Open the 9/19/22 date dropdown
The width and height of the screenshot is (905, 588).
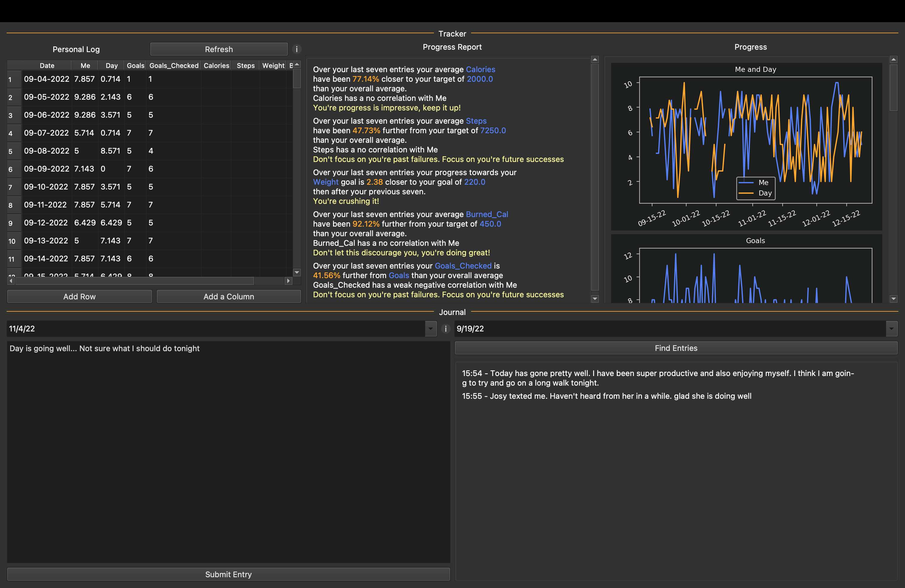pos(891,329)
